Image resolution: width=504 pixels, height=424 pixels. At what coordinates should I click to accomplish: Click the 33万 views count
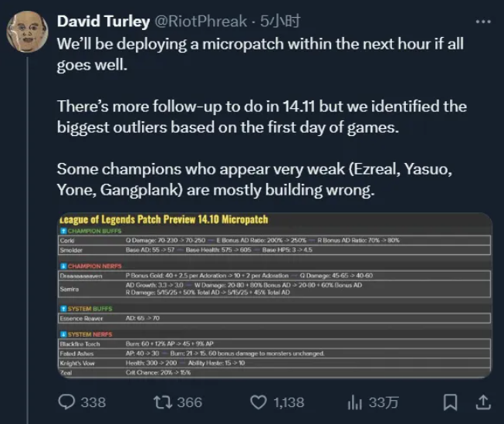pos(384,402)
